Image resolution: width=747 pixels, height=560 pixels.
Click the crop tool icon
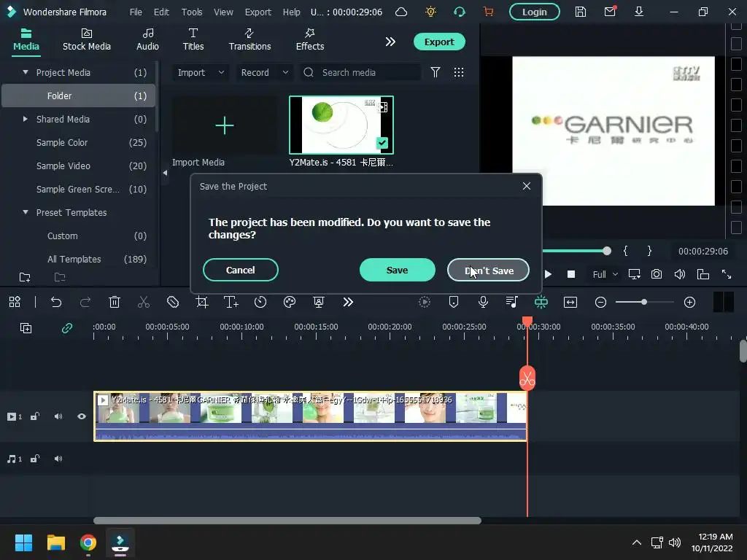click(202, 302)
